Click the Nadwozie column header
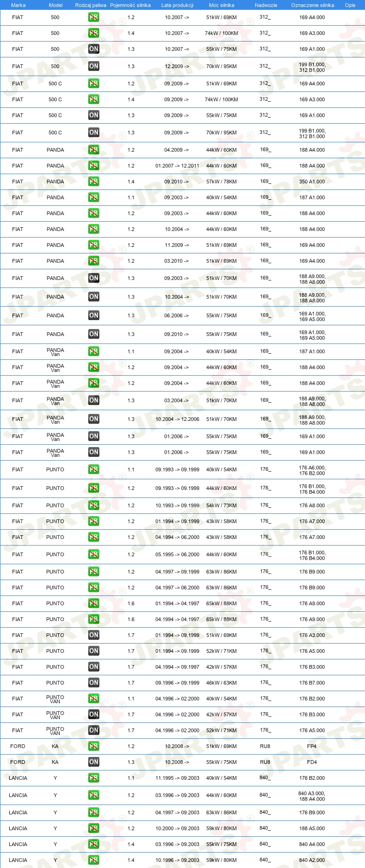Image resolution: width=365 pixels, height=868 pixels. pyautogui.click(x=266, y=5)
